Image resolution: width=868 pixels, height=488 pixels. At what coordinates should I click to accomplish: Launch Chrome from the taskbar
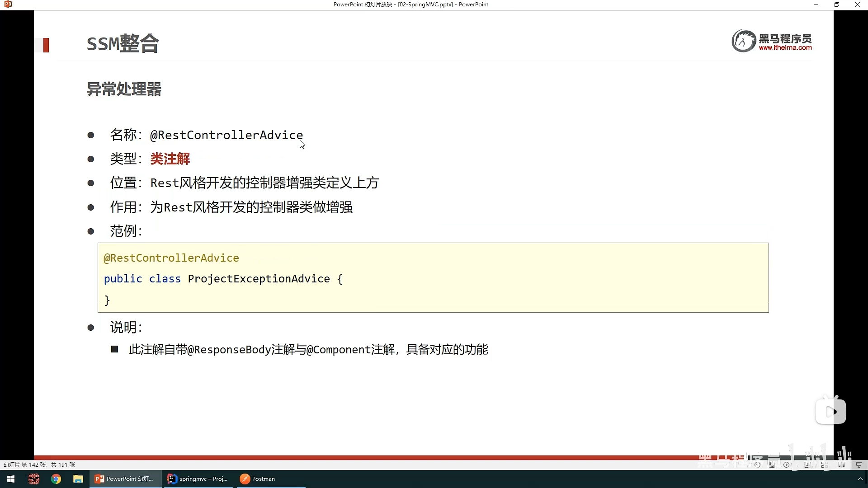click(56, 479)
